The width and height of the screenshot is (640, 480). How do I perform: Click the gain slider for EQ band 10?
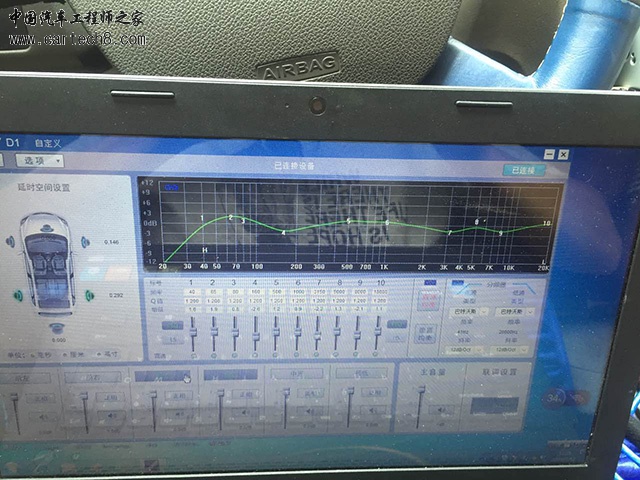378,331
